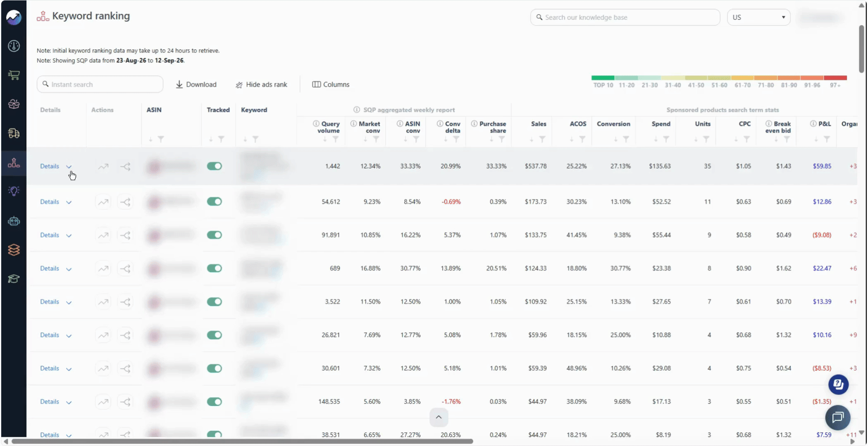
Task: Sort the Tracked column arrow
Action: pos(211,140)
